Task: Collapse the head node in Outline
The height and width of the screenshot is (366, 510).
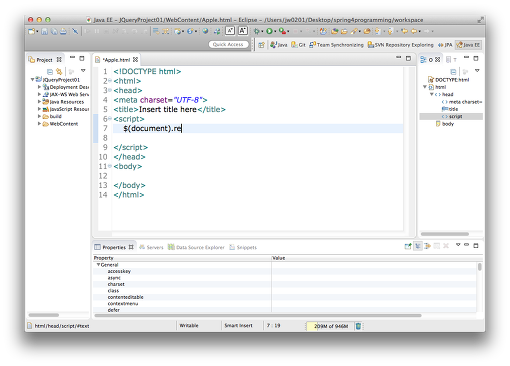Action: tap(432, 94)
